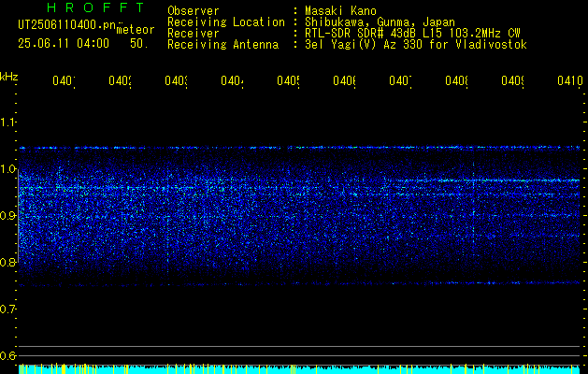Click the kHz axis unit label
The image size is (588, 374).
coord(9,77)
